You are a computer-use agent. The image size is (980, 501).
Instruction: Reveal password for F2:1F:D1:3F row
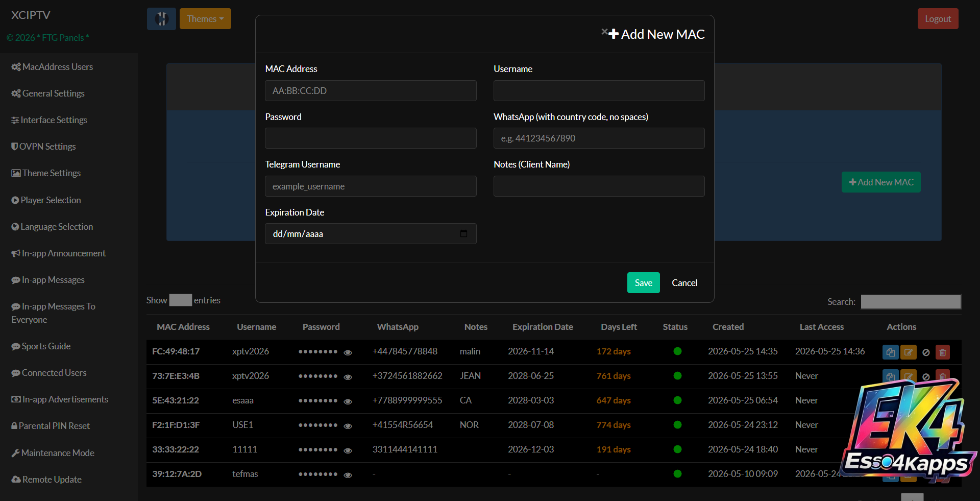pyautogui.click(x=348, y=426)
